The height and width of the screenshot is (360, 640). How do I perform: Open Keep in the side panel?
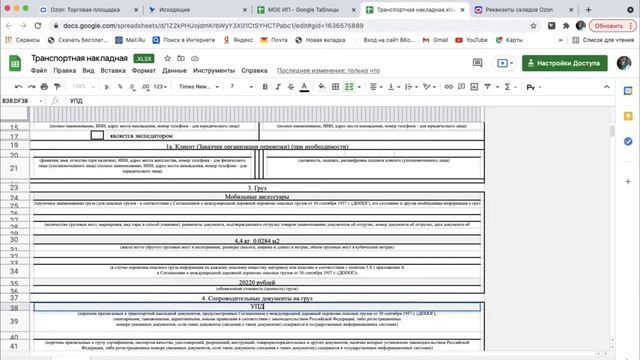[x=628, y=116]
